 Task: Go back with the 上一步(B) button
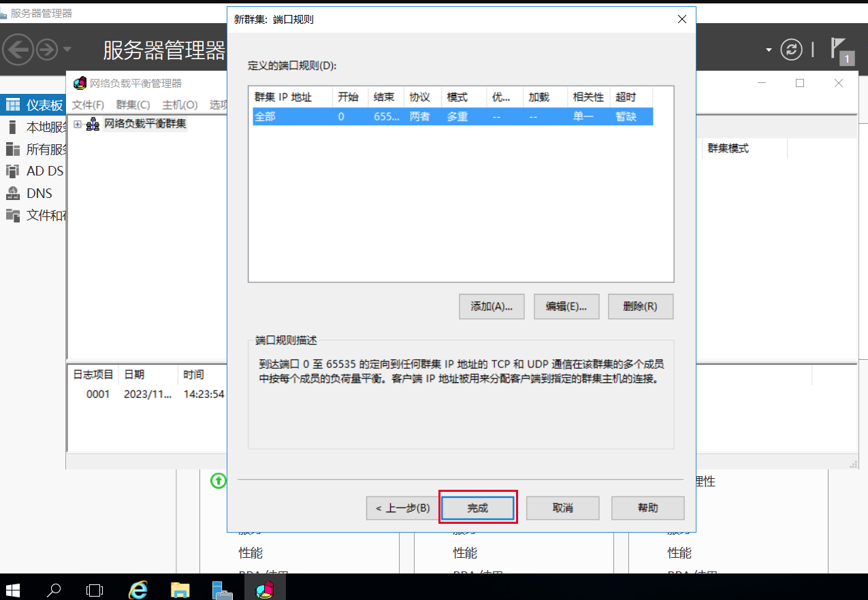[402, 508]
